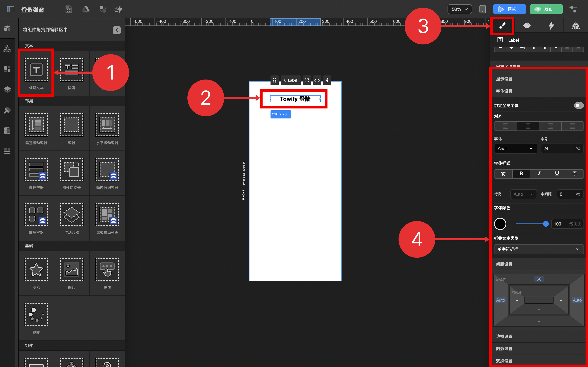Click the green Publish button
The image size is (588, 367).
pyautogui.click(x=546, y=9)
